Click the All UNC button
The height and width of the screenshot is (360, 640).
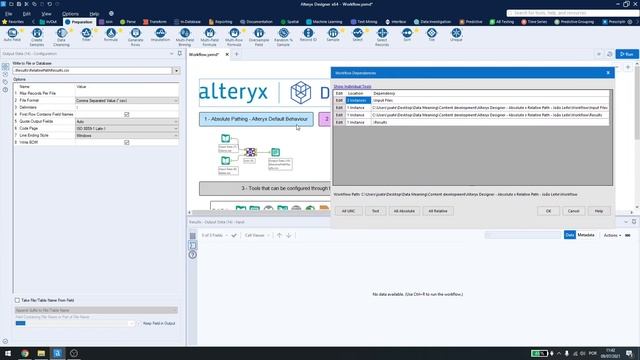click(349, 211)
